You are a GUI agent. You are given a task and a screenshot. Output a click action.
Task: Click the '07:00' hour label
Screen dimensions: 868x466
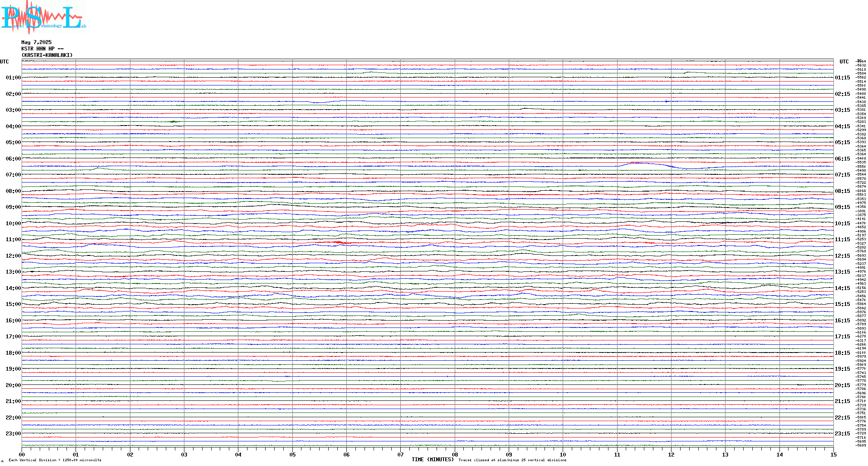pyautogui.click(x=13, y=175)
